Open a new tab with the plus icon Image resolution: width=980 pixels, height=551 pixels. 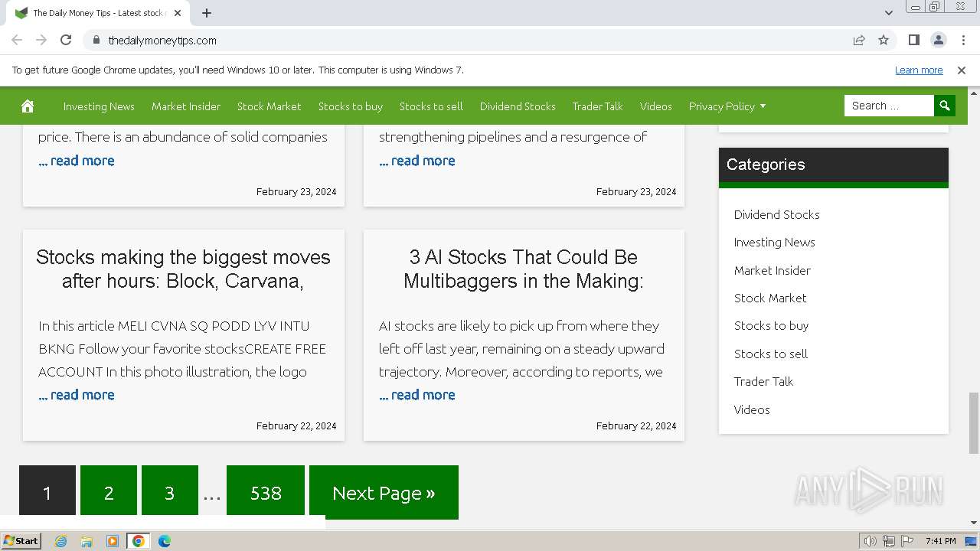[207, 13]
